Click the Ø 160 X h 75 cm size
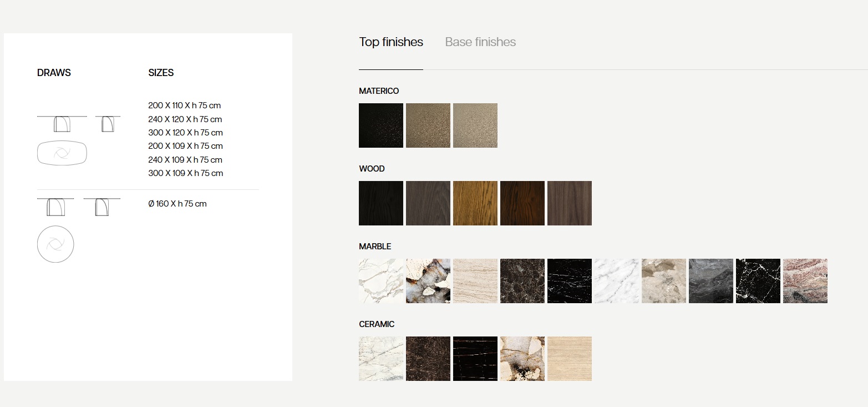This screenshot has height=407, width=868. click(177, 204)
